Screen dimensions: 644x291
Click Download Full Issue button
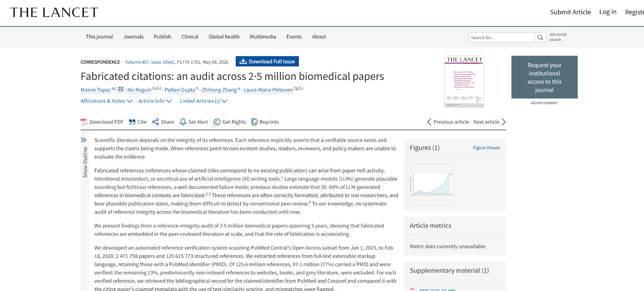[267, 61]
